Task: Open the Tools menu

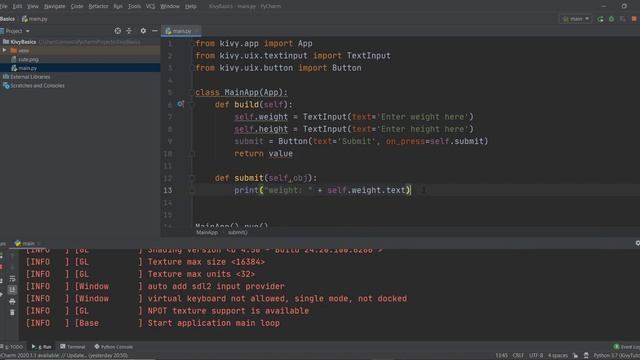Action: (134, 6)
